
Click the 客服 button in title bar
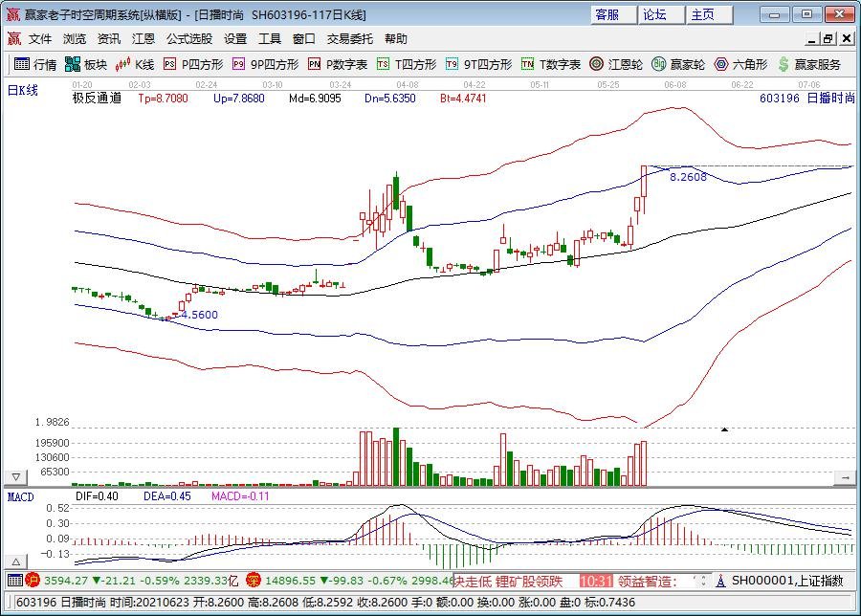coord(613,14)
